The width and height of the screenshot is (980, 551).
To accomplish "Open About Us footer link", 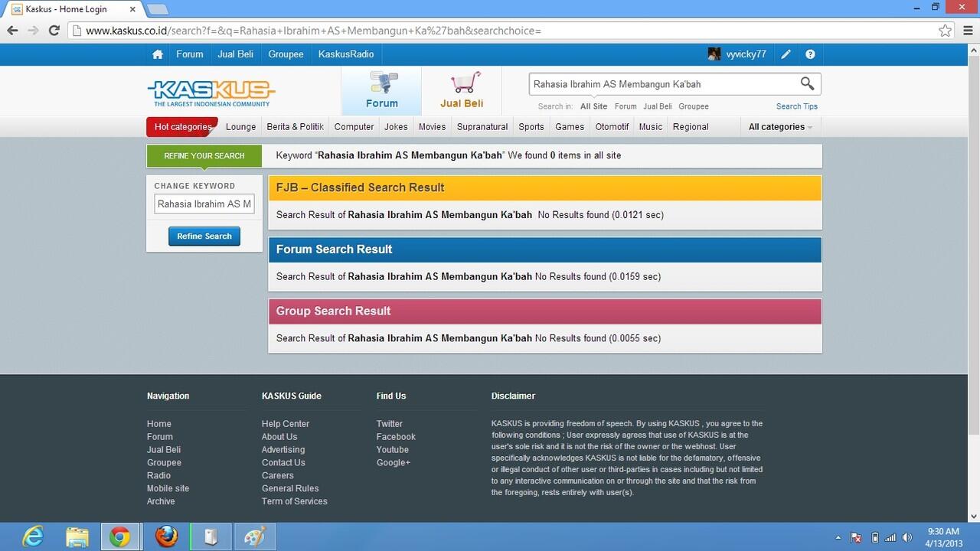I will [x=279, y=437].
